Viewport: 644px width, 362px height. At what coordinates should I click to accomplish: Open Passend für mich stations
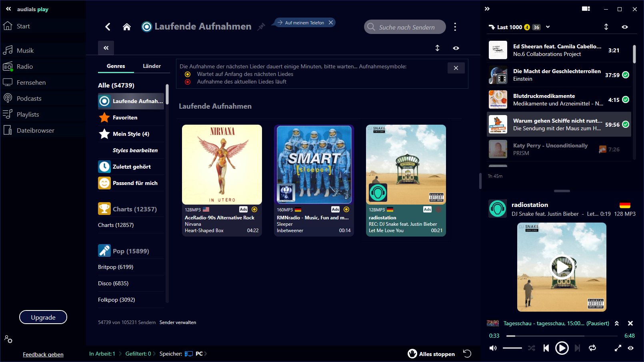131,183
